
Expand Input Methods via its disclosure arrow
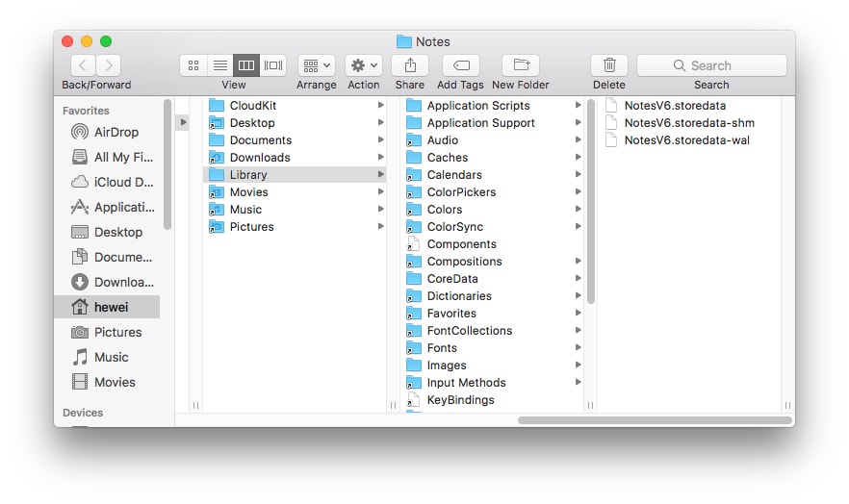click(578, 382)
